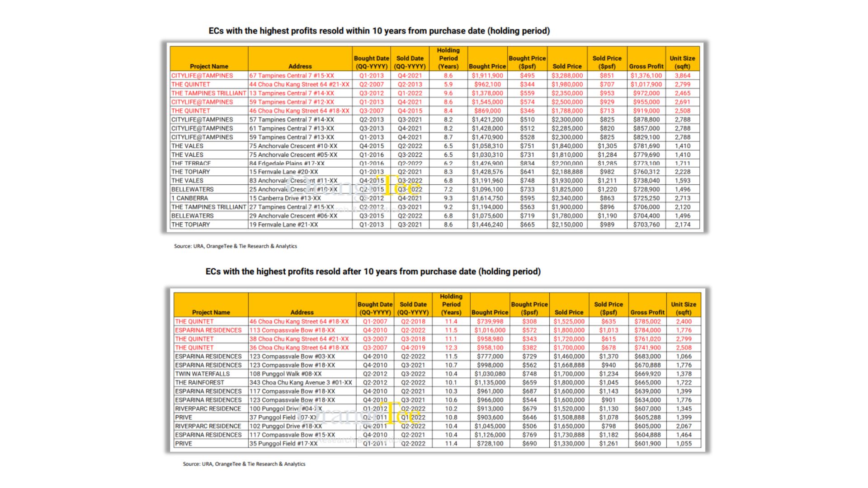Screen dimensions: 868x488
Task: Select address "75 Anchorvale Crescent #10-XX"
Action: click(293, 146)
